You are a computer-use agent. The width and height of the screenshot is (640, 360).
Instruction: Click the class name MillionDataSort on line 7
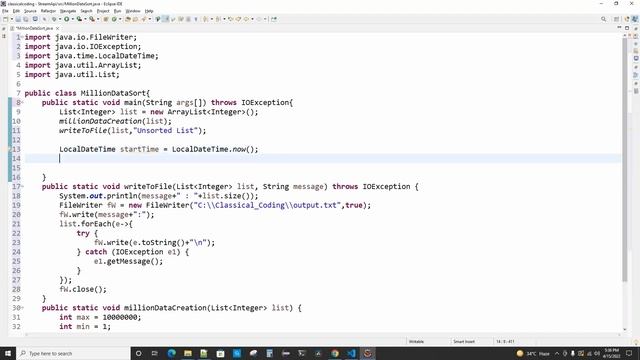tap(113, 93)
